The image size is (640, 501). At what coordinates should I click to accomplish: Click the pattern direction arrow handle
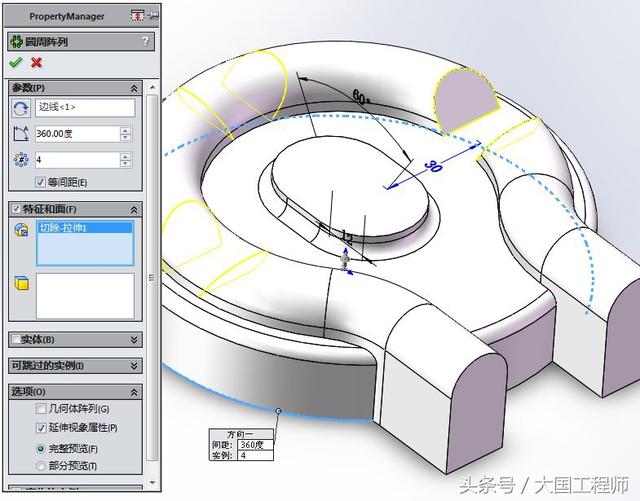[x=346, y=261]
